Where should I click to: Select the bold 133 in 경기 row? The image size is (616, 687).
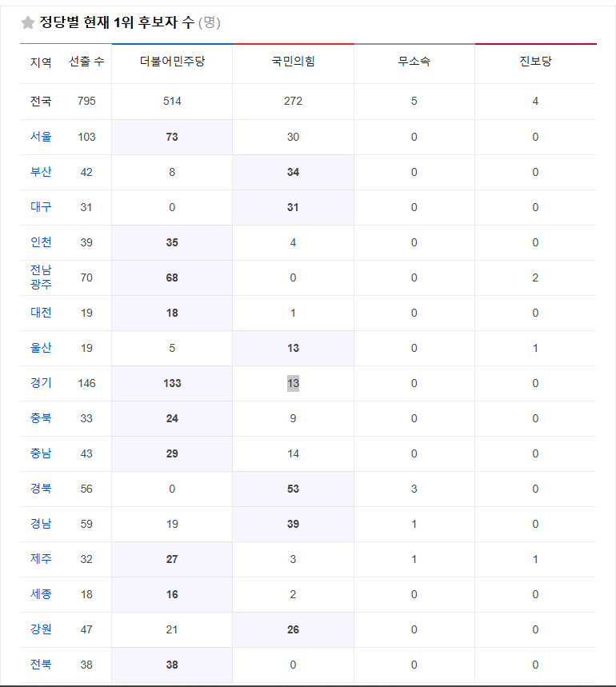pyautogui.click(x=172, y=383)
